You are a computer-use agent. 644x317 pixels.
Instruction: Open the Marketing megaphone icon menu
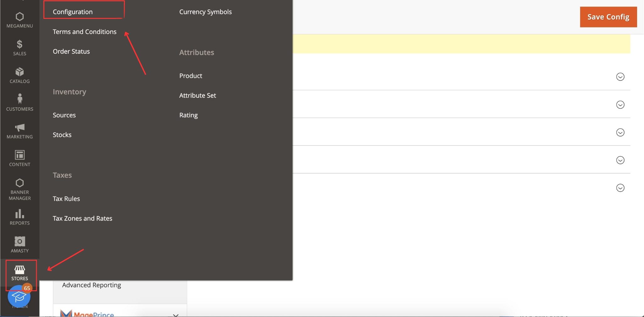tap(19, 131)
